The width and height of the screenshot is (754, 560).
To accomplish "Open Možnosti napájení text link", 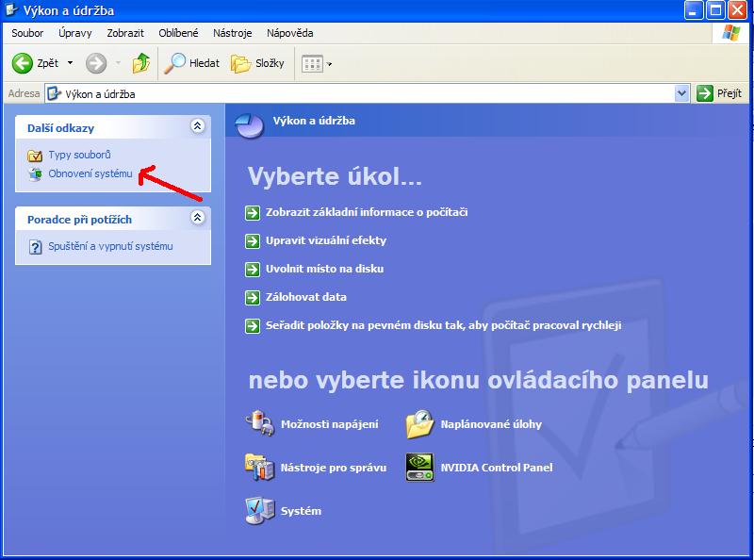I will click(329, 424).
